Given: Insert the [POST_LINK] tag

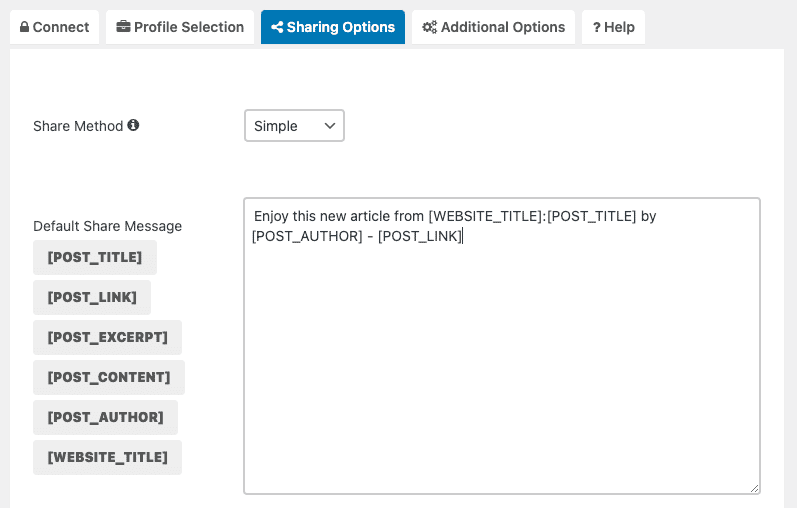Looking at the screenshot, I should point(92,297).
